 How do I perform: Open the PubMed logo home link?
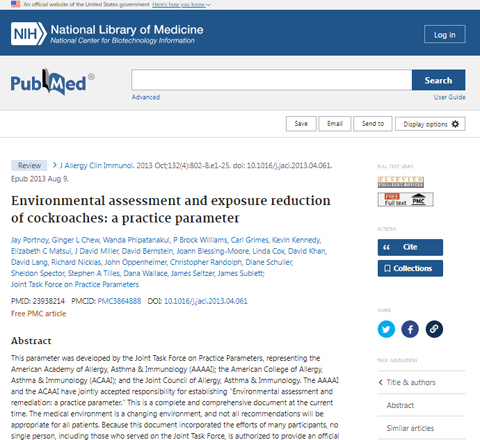click(x=52, y=82)
